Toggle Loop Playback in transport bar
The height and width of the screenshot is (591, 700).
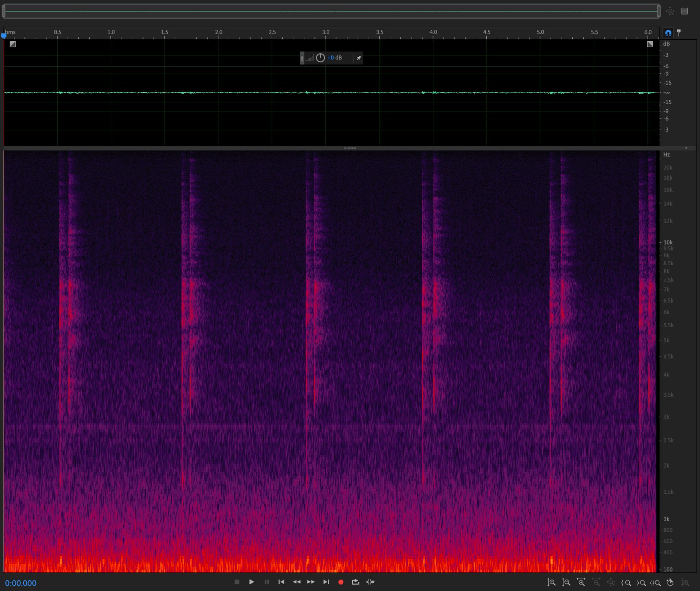click(x=355, y=582)
